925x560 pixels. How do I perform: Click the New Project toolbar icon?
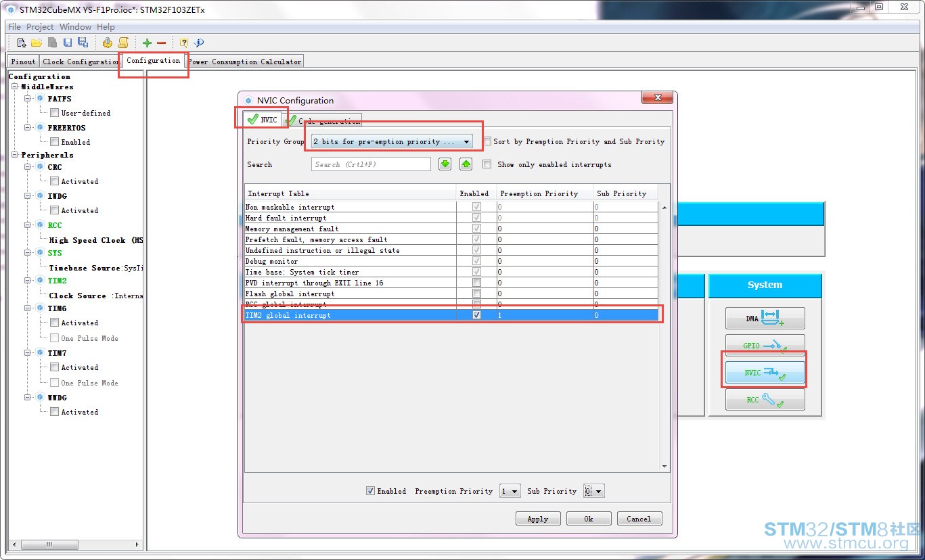coord(22,43)
